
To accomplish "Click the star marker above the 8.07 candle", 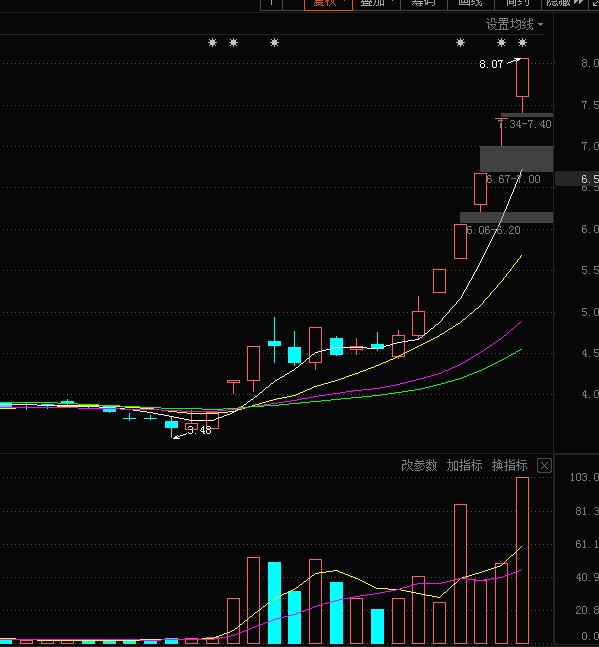I will (522, 43).
